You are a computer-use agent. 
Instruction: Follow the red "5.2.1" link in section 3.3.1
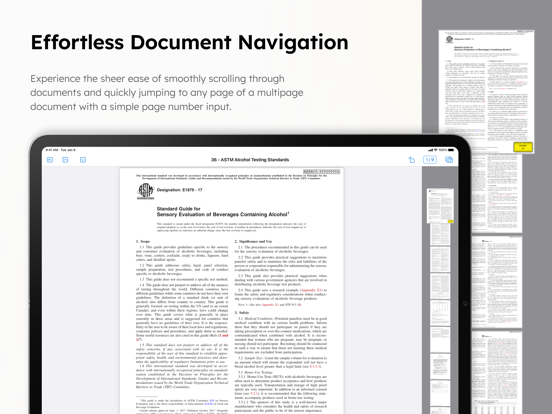click(255, 394)
